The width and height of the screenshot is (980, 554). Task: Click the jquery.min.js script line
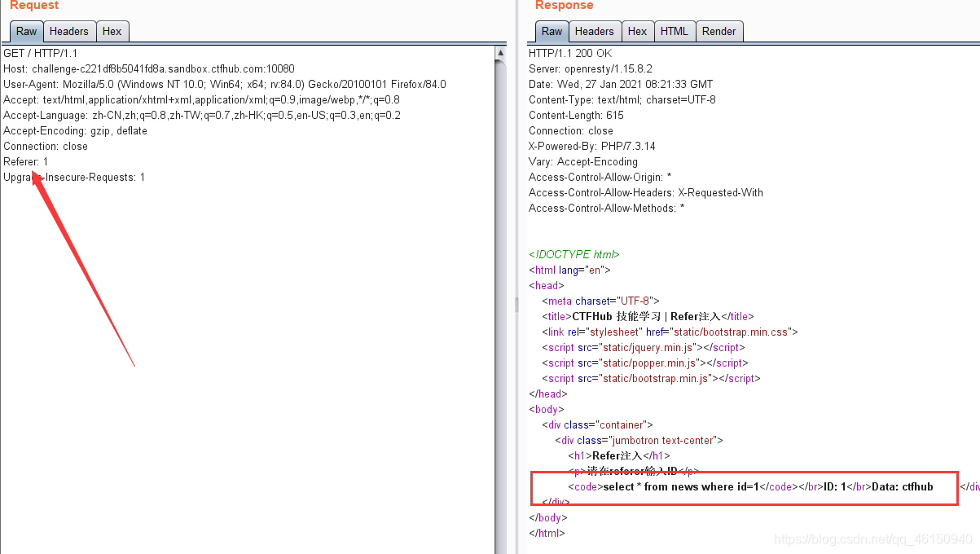pyautogui.click(x=644, y=348)
